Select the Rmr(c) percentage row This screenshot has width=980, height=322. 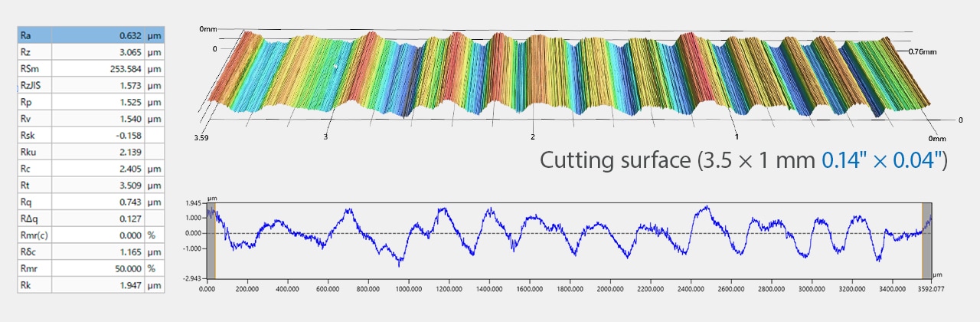[x=90, y=235]
